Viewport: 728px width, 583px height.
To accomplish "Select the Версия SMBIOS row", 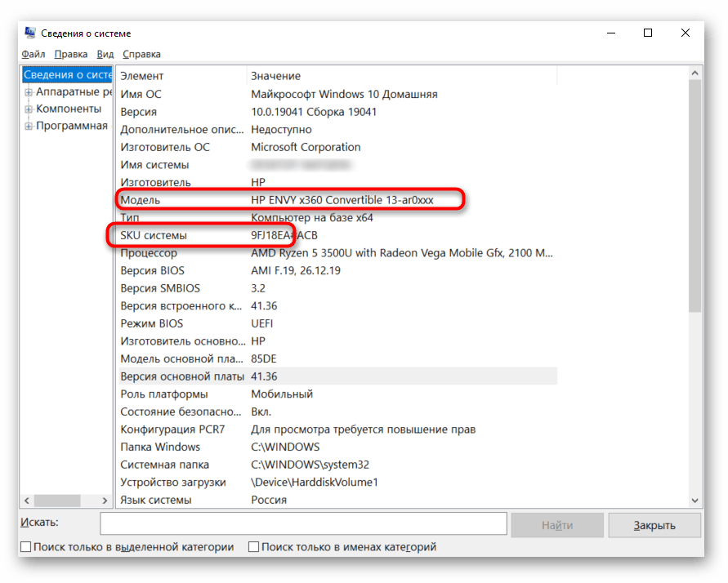I will click(x=338, y=288).
